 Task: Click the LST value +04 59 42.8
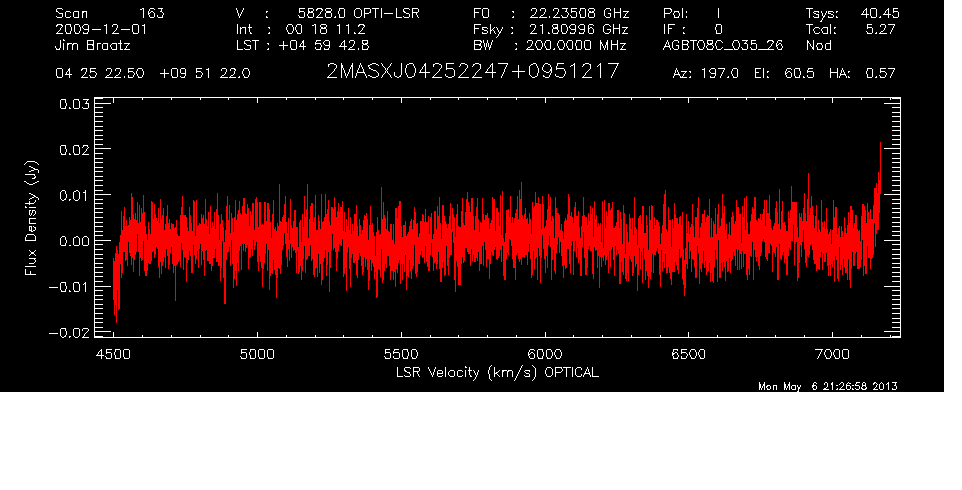pos(324,45)
